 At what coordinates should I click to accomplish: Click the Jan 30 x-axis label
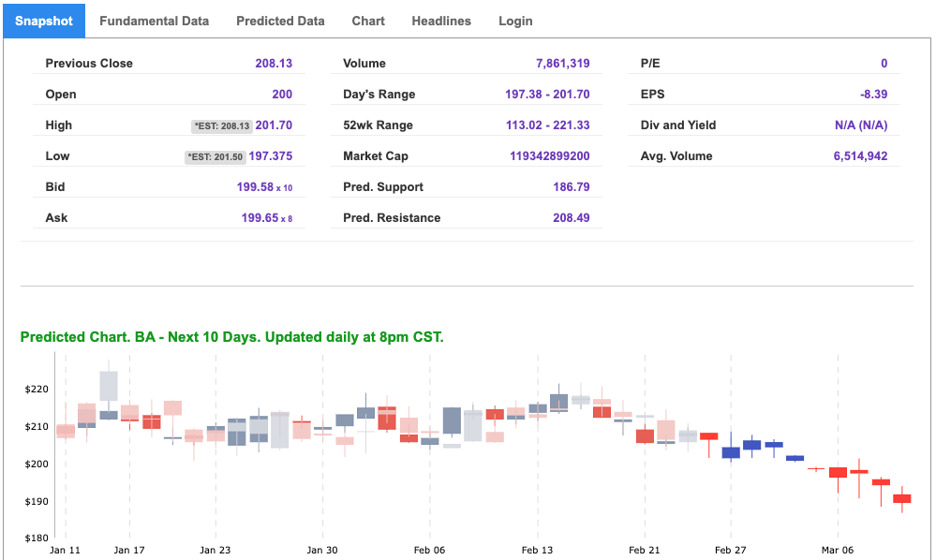322,550
